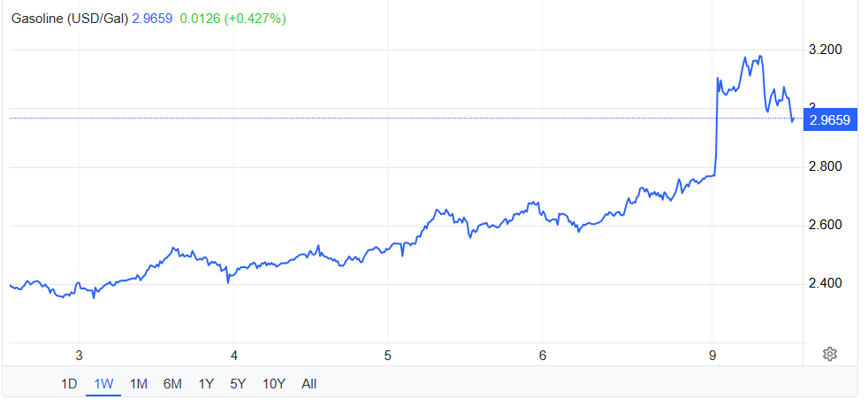Click date label 9 on time axis
The image size is (868, 407).
point(712,355)
